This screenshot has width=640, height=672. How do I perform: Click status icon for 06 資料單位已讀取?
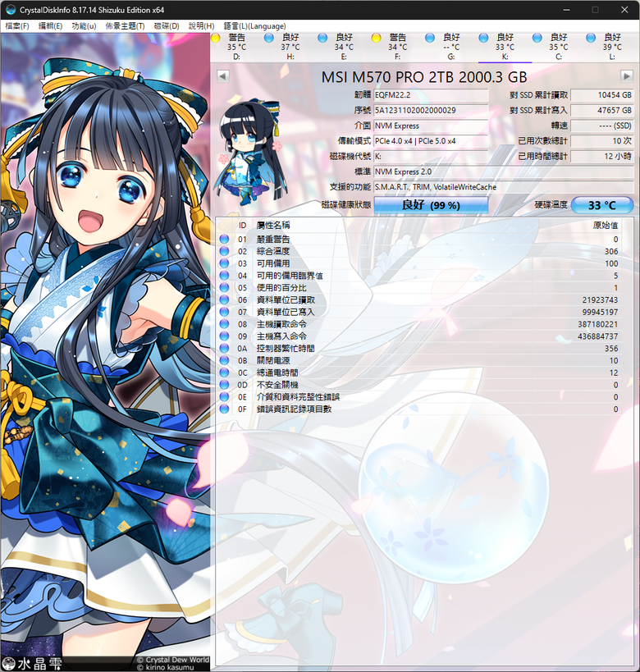tap(224, 299)
